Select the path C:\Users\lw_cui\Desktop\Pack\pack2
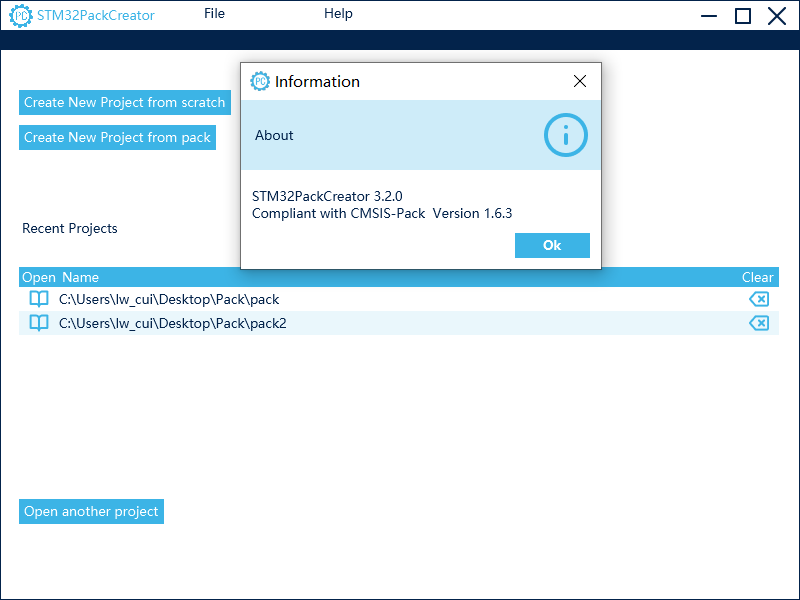800x600 pixels. 172,323
